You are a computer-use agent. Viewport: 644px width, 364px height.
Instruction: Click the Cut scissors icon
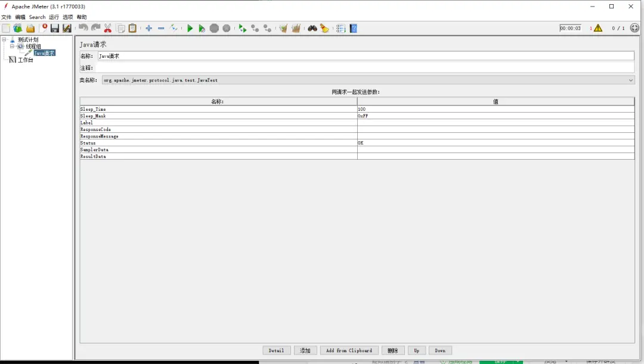coord(107,29)
